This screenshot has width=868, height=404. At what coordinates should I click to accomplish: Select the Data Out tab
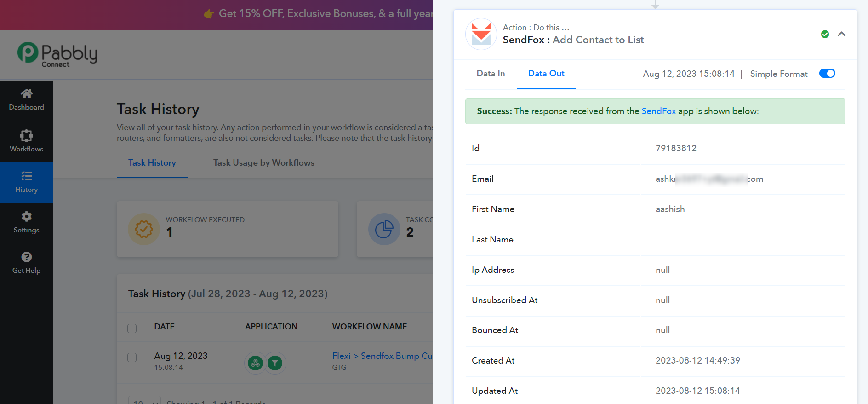[x=546, y=74]
